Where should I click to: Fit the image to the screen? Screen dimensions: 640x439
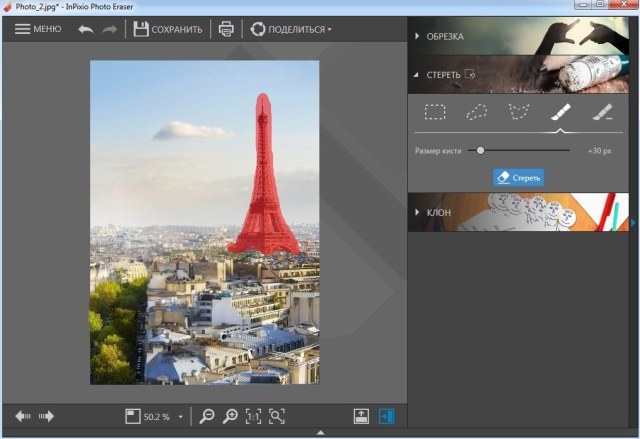277,416
